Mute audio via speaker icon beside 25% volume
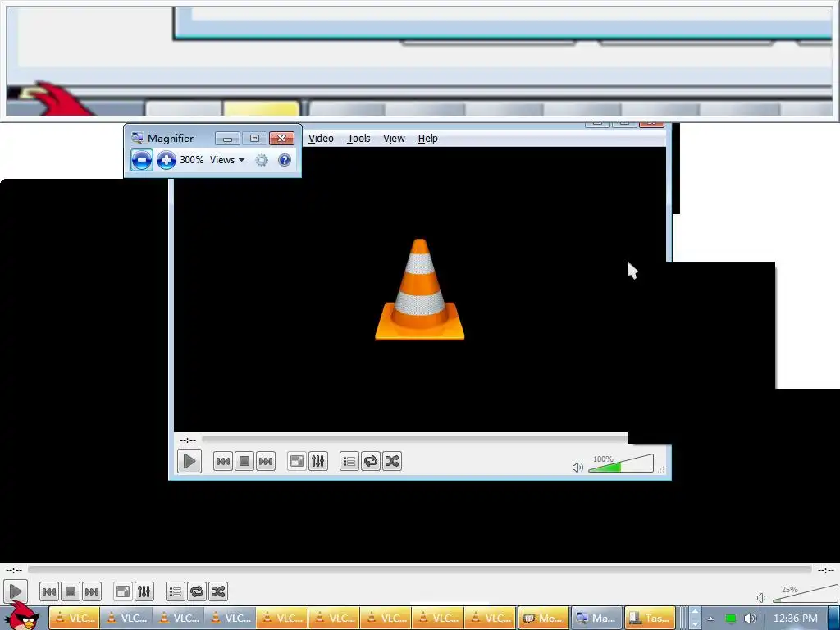This screenshot has width=840, height=630. 761,597
